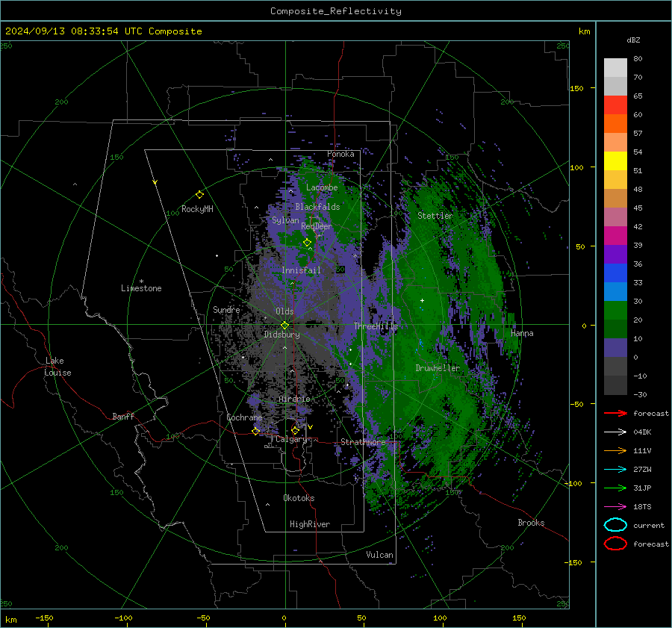Click the magenta 18TS arrow icon
The width and height of the screenshot is (672, 628).
click(615, 507)
